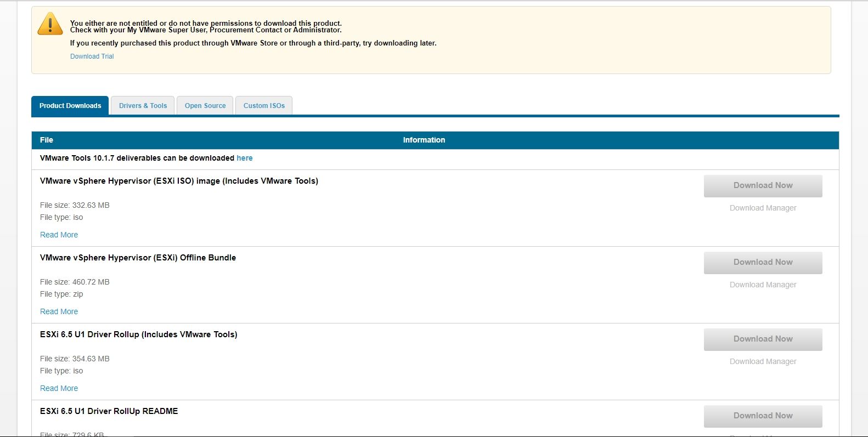This screenshot has width=868, height=437.
Task: Click the 'File size: 332.63 MB' text
Action: click(75, 205)
